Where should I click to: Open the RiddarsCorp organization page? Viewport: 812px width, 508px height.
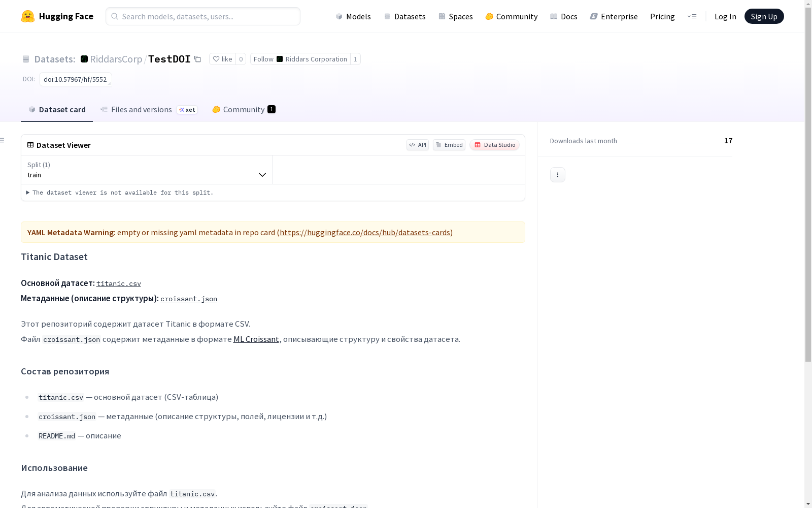pyautogui.click(x=116, y=59)
